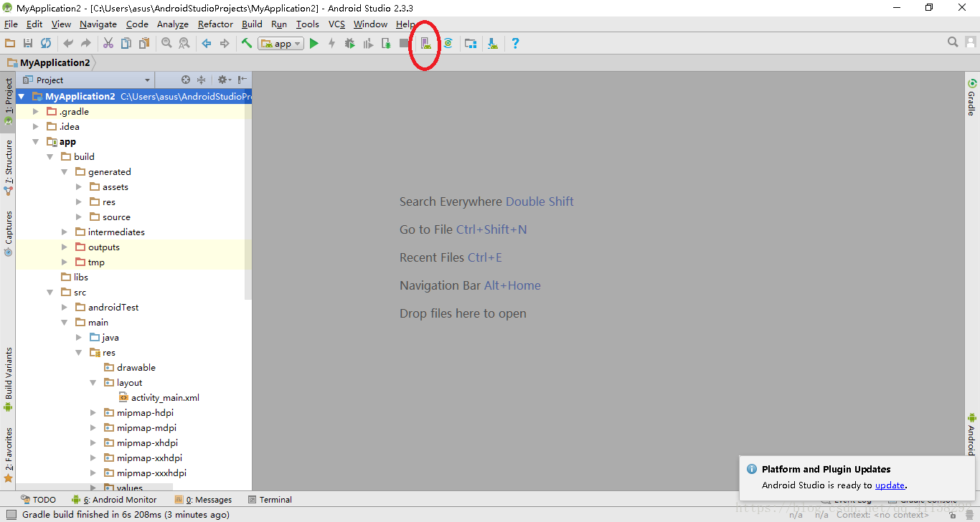The width and height of the screenshot is (980, 522).
Task: Collapse the app module node
Action: click(x=36, y=141)
